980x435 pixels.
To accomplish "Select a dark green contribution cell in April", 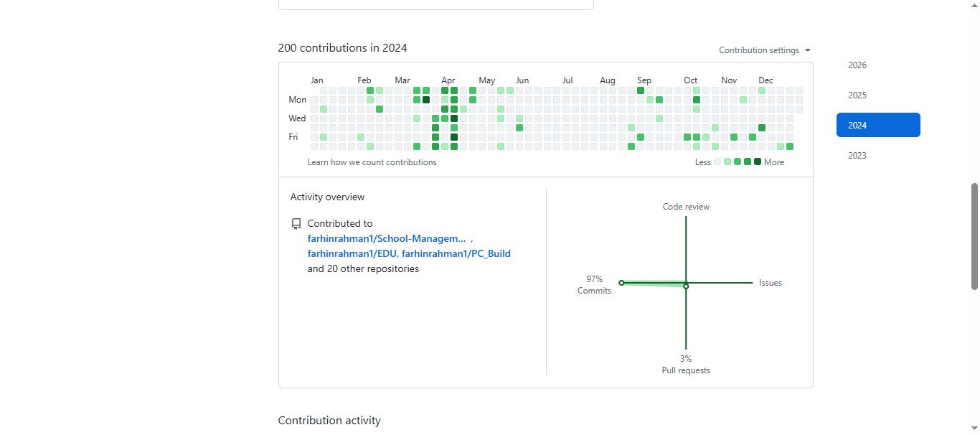I will pos(453,118).
